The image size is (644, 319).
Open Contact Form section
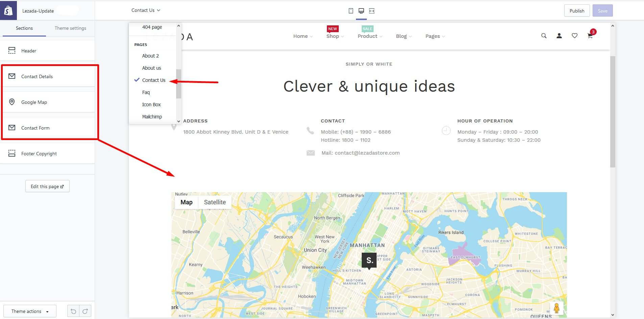coord(47,128)
